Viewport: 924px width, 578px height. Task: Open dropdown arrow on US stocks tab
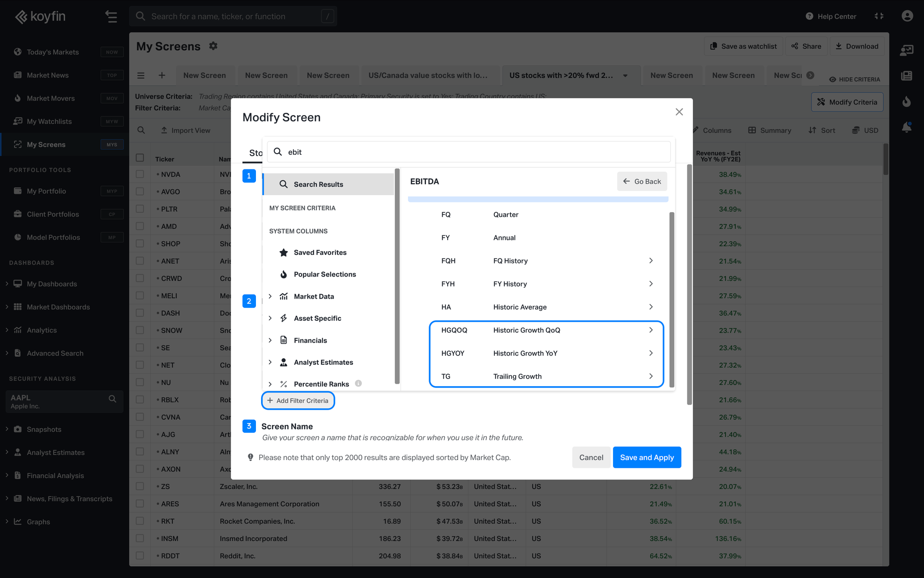point(625,76)
